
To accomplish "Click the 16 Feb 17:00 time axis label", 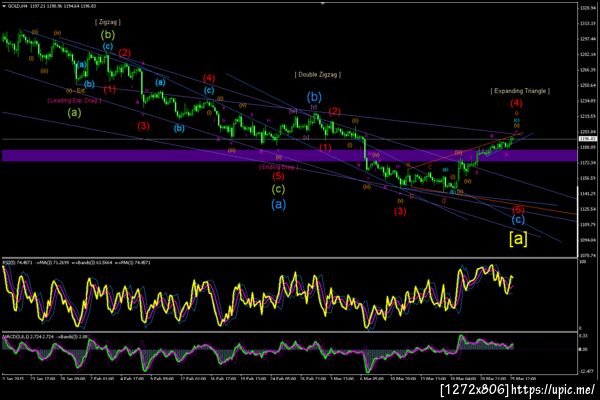I will (223, 378).
